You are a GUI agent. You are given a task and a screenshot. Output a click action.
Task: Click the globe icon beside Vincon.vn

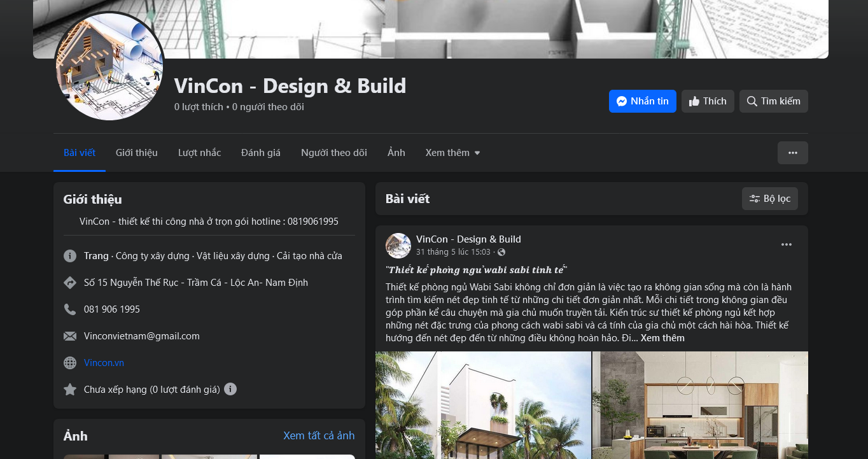tap(70, 363)
